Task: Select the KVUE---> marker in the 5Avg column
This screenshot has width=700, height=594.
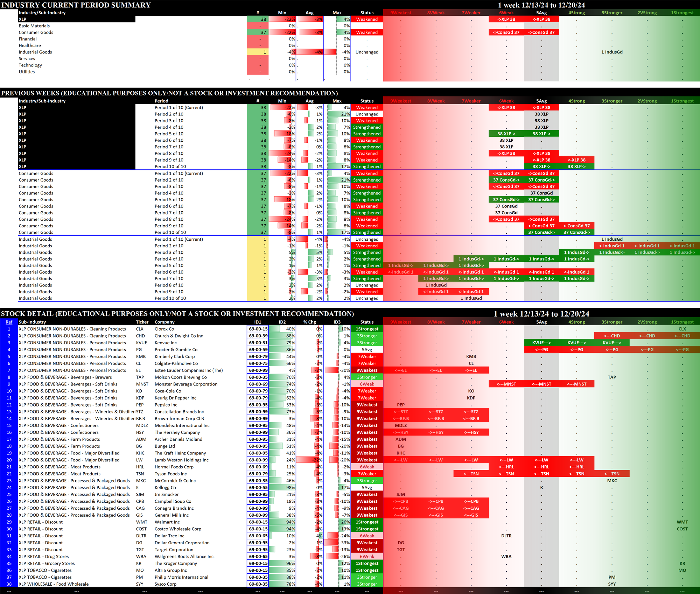Action: click(x=541, y=343)
